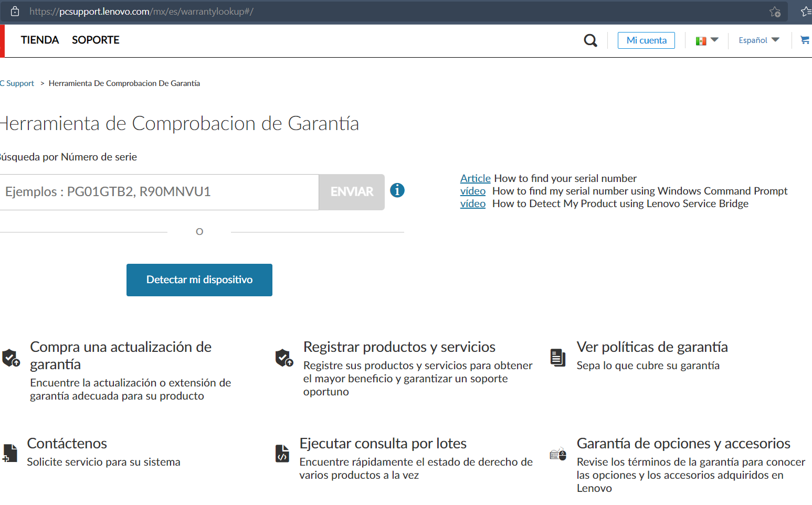Click 'Sepa lo que cubre su garantía' text
This screenshot has width=812, height=505.
click(x=648, y=366)
